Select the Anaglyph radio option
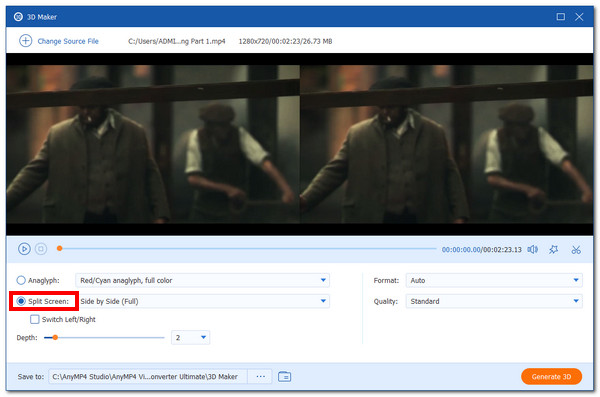The width and height of the screenshot is (600, 397). [x=21, y=280]
